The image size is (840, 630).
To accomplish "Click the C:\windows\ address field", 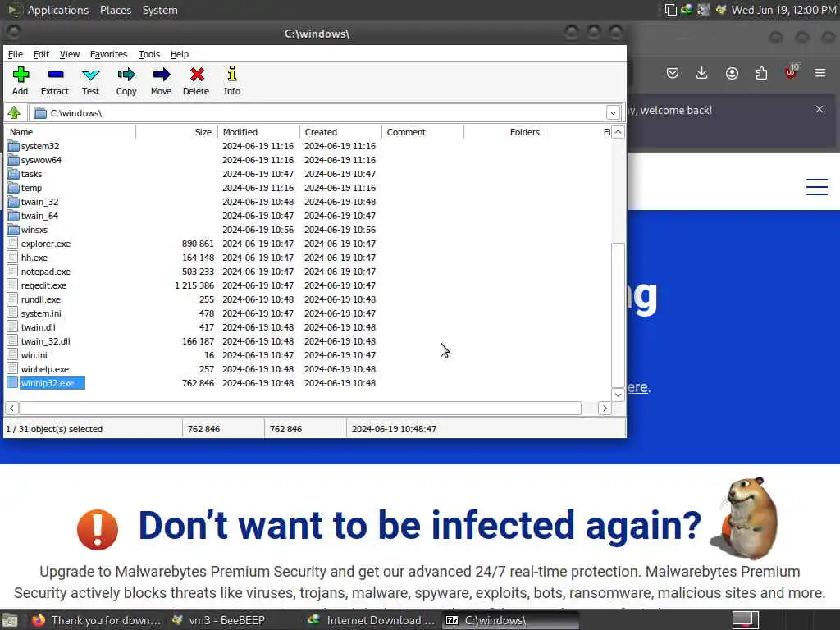I will pos(318,113).
